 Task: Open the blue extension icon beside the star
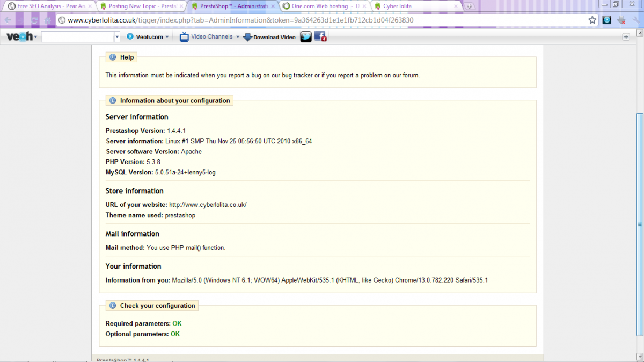[x=606, y=20]
